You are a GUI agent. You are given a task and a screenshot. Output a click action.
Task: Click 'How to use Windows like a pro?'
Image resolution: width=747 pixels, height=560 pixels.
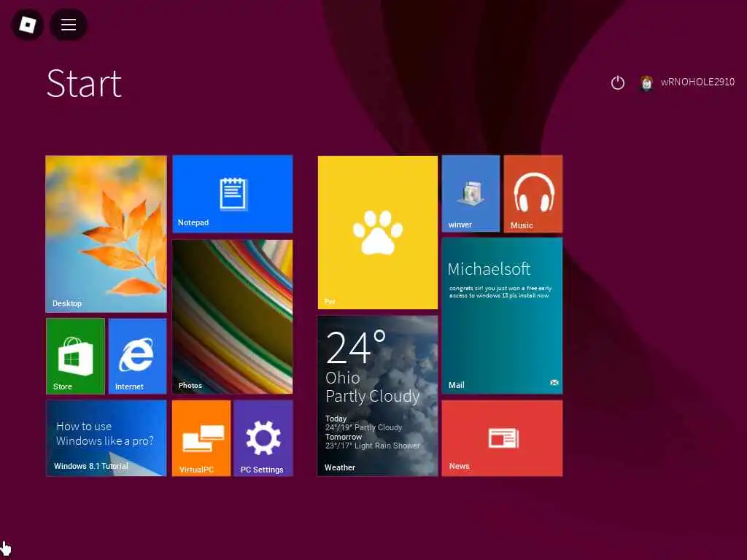pos(105,434)
